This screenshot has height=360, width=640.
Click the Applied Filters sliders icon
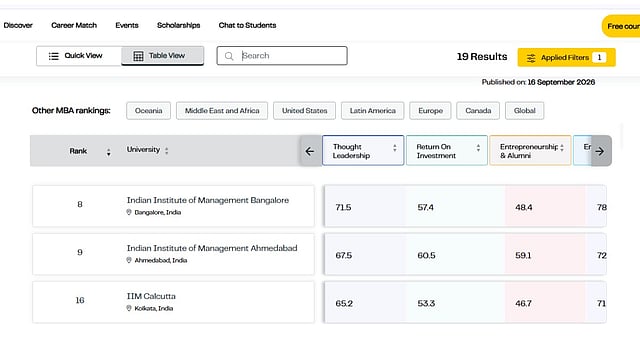pyautogui.click(x=531, y=58)
